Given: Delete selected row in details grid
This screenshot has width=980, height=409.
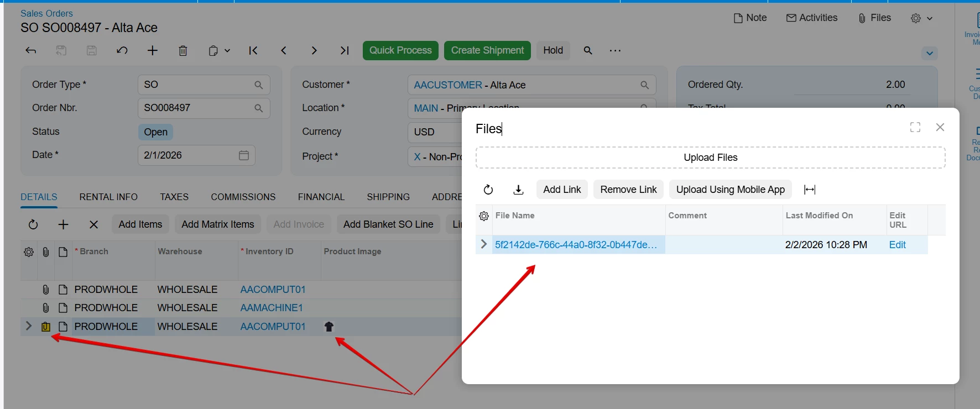Looking at the screenshot, I should tap(94, 224).
